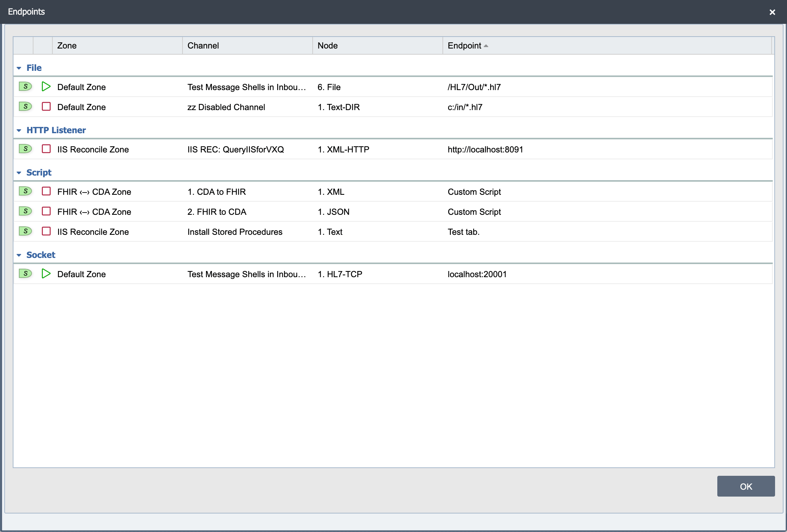Toggle the Endpoint column sort arrow
The image size is (787, 532).
486,46
